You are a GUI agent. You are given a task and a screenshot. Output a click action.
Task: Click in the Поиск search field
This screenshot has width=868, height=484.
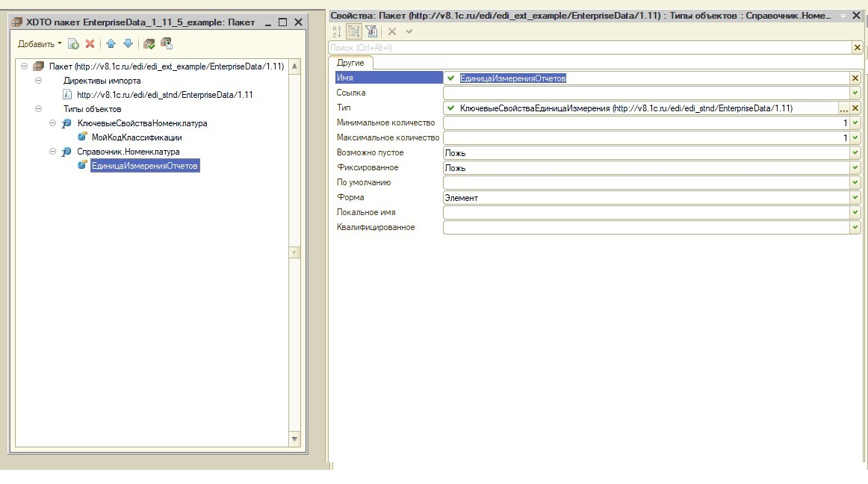click(x=590, y=48)
